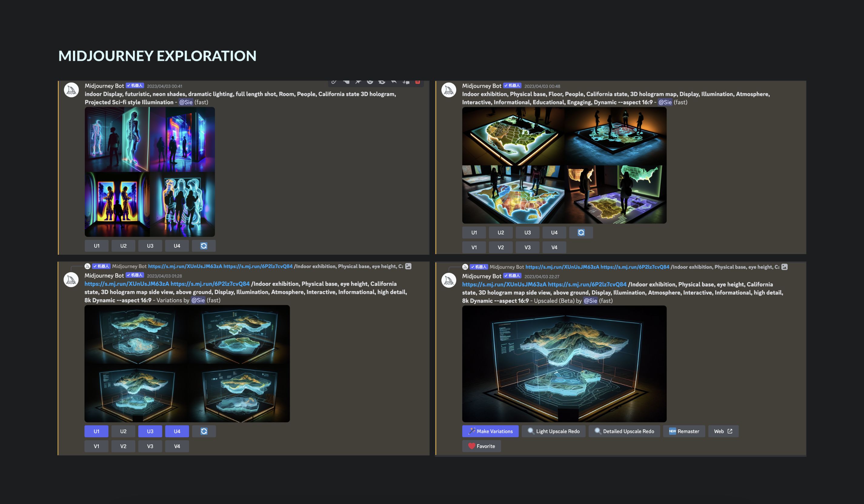The width and height of the screenshot is (864, 504).
Task: Click the highlighted U3 button under terrain hologram grid
Action: click(x=150, y=431)
